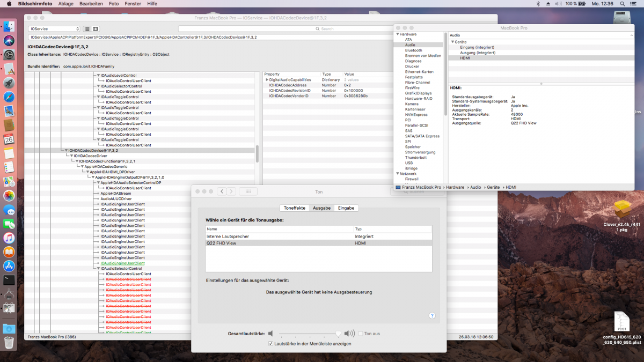644x362 pixels.
Task: Select Interne Lautsprecher output device
Action: [279, 237]
